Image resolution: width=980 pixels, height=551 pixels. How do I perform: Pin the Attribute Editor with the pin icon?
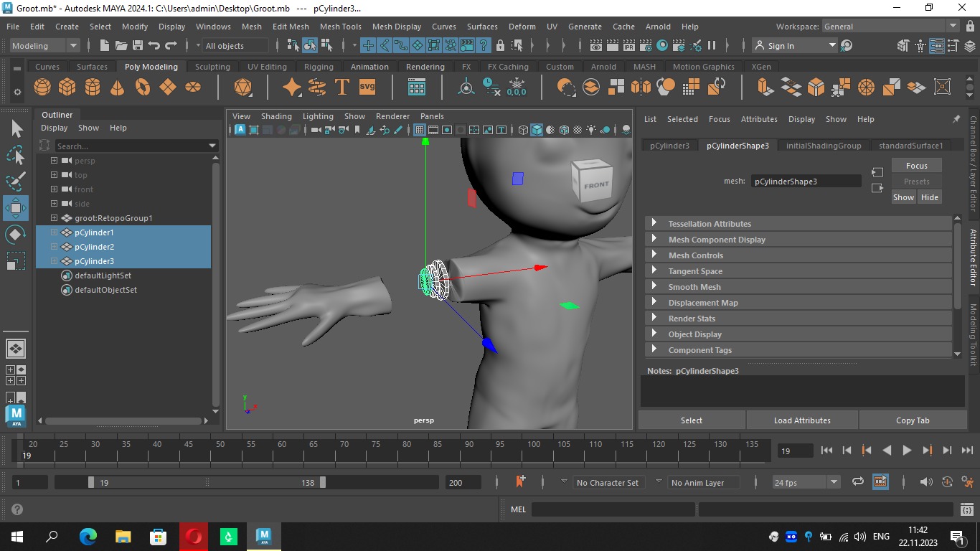click(956, 119)
